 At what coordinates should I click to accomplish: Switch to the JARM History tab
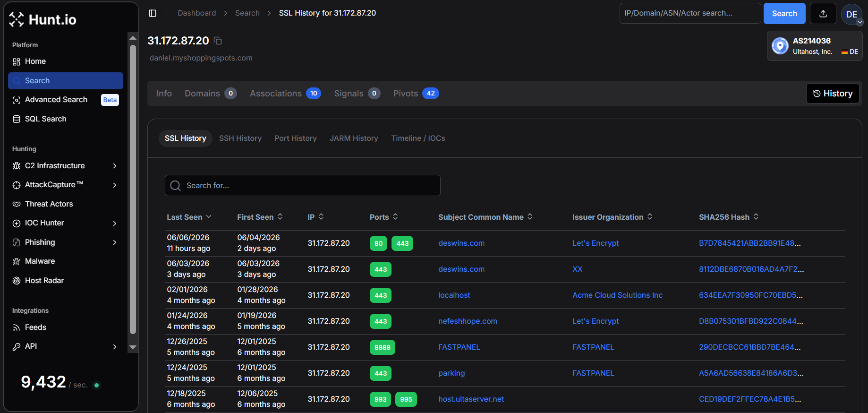pyautogui.click(x=354, y=138)
